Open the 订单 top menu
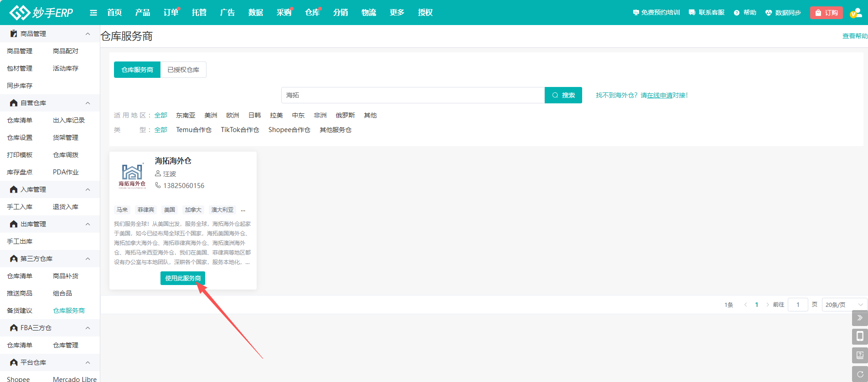The width and height of the screenshot is (868, 382). pos(171,13)
